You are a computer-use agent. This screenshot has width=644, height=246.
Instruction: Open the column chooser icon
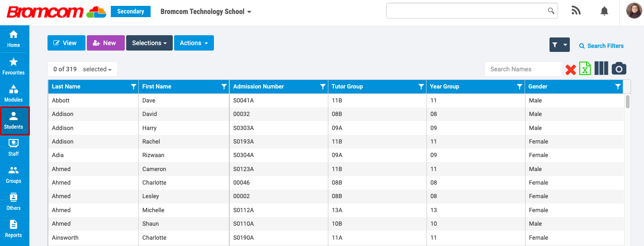click(x=601, y=69)
